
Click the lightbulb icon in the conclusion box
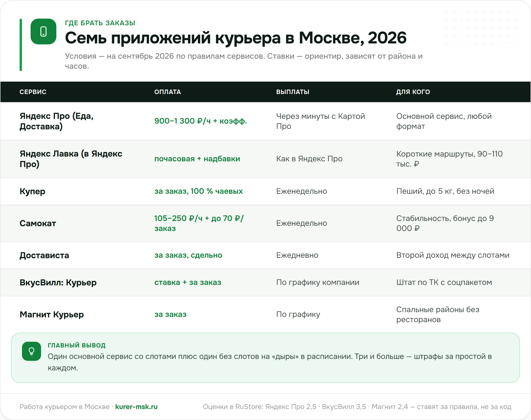(32, 351)
